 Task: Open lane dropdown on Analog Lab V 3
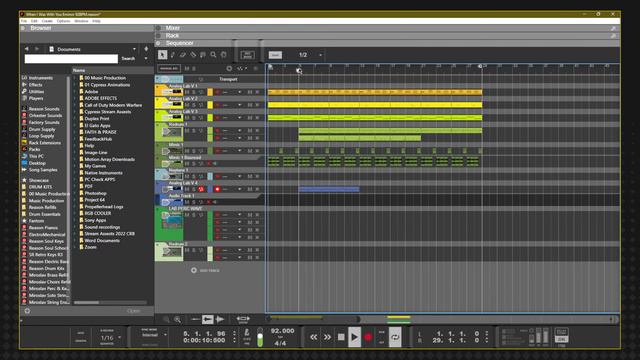point(240,118)
